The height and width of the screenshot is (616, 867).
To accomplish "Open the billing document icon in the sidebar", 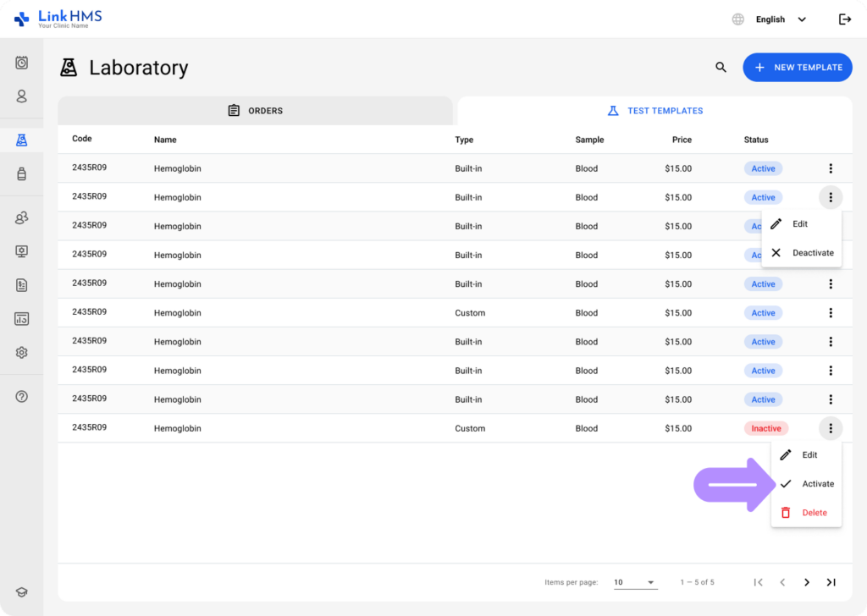I will point(20,285).
